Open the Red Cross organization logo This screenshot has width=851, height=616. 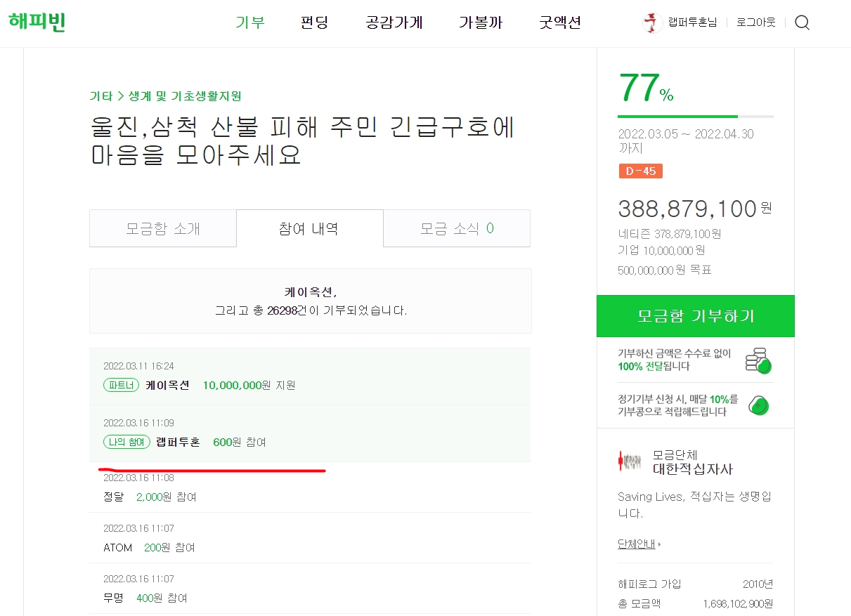pos(630,461)
